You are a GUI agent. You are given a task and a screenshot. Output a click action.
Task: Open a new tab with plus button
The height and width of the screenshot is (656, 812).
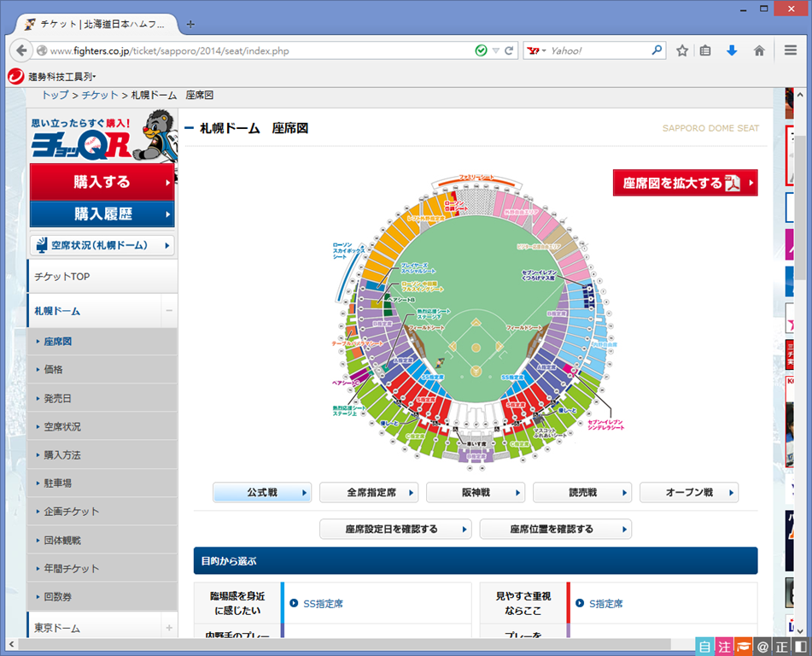(x=190, y=25)
